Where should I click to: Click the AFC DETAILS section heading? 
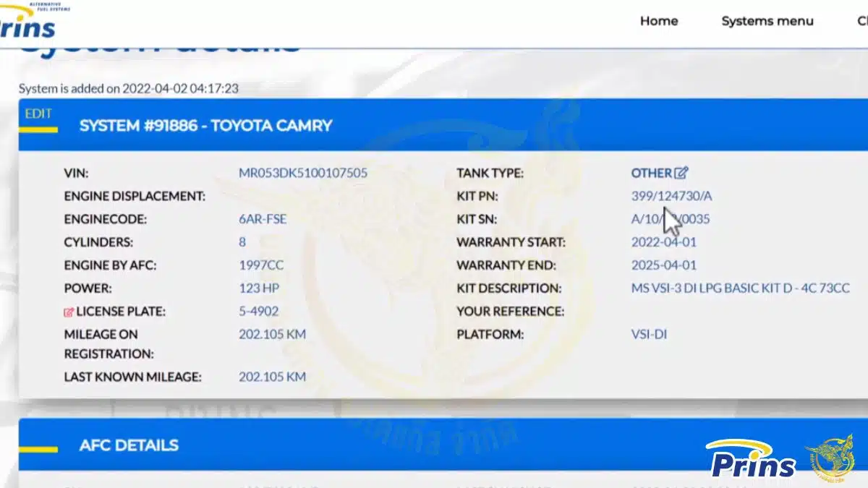click(129, 445)
